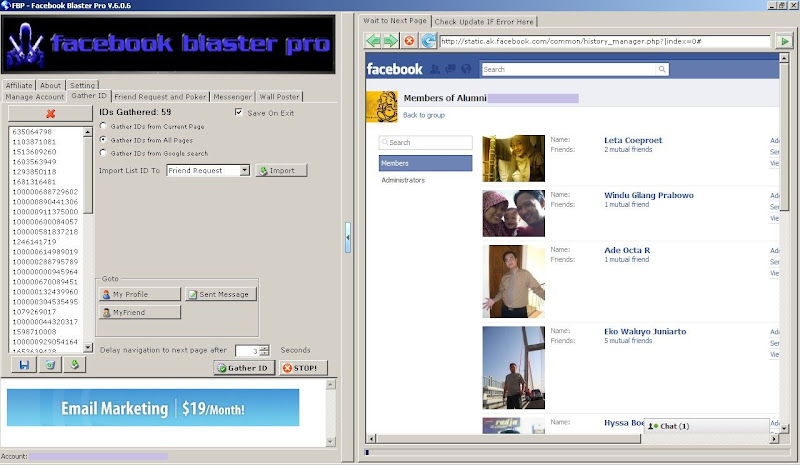This screenshot has width=800, height=465.
Task: Open Facebook notifications globe icon
Action: click(466, 69)
